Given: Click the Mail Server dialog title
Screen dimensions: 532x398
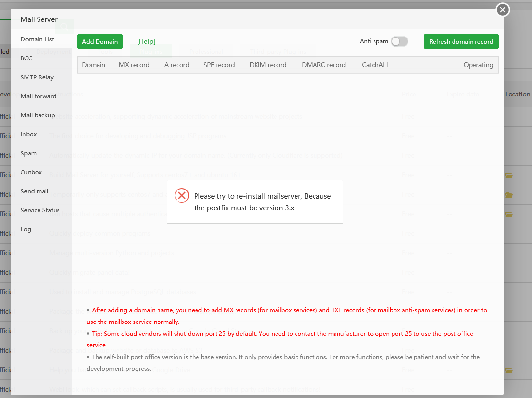Looking at the screenshot, I should click(39, 19).
